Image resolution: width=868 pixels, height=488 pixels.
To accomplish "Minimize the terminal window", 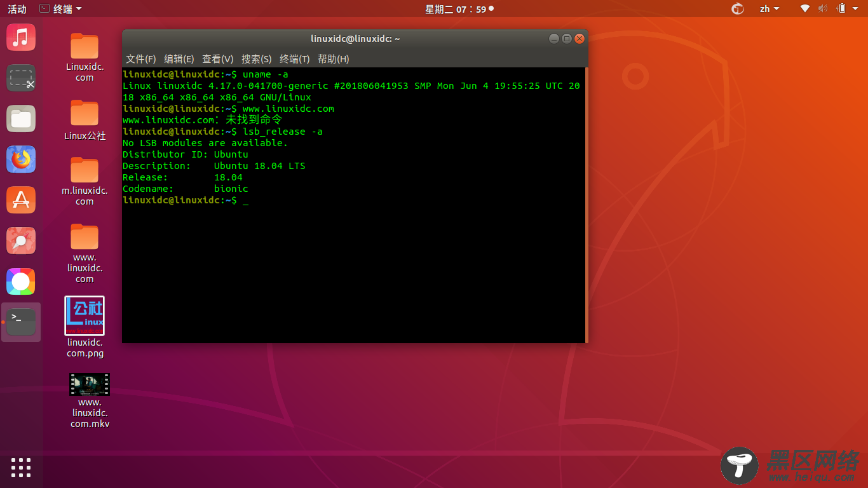I will [554, 39].
